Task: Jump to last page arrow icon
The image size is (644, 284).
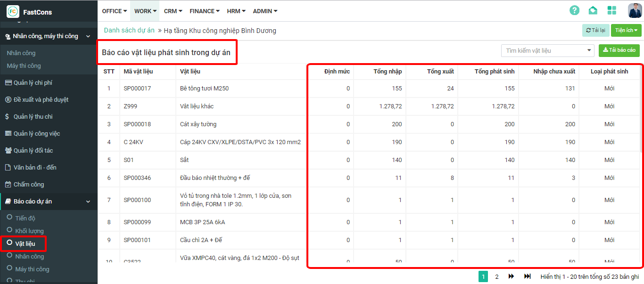Action: pos(528,276)
